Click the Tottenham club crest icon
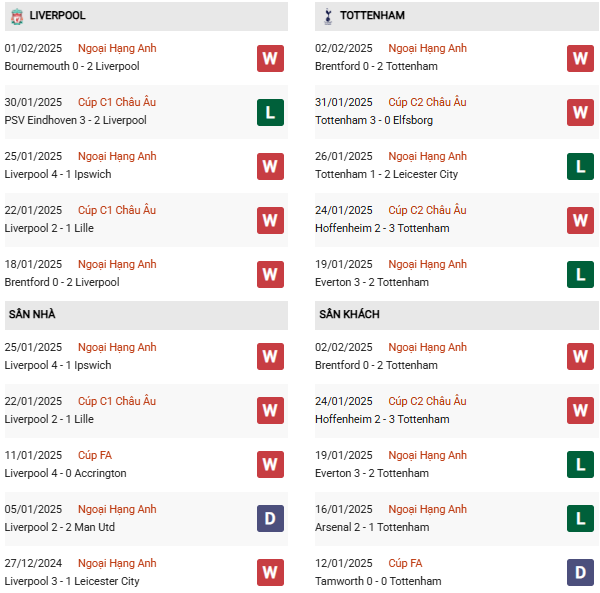600x593 pixels. pyautogui.click(x=327, y=16)
